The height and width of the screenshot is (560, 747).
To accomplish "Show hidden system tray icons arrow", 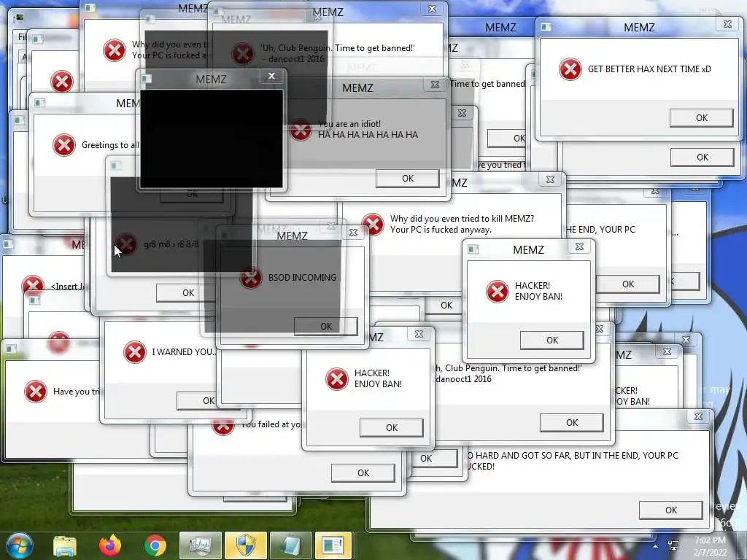I will click(x=656, y=547).
